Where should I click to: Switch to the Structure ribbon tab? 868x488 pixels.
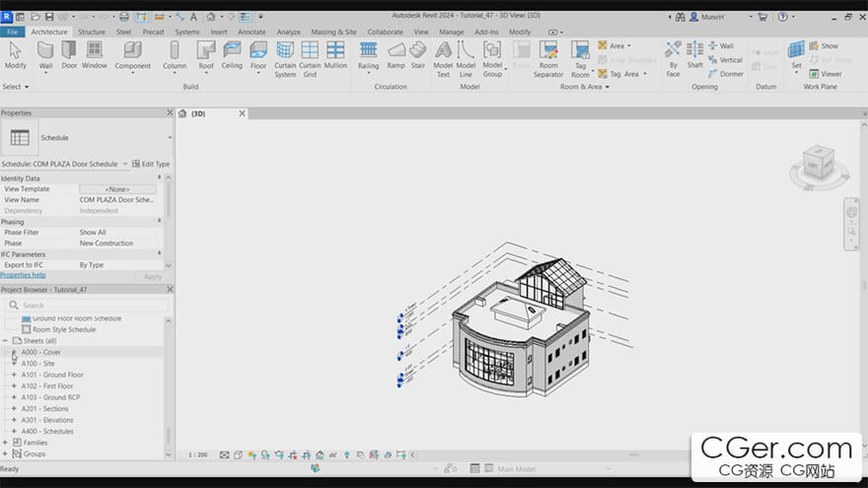point(92,33)
